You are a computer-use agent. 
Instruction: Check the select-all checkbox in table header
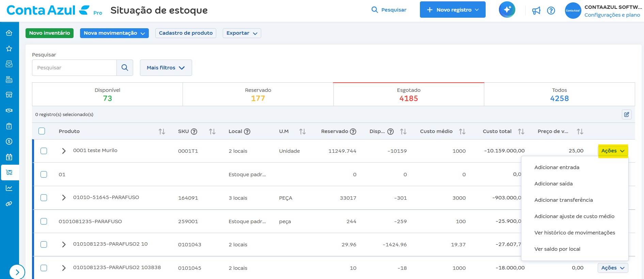point(42,131)
